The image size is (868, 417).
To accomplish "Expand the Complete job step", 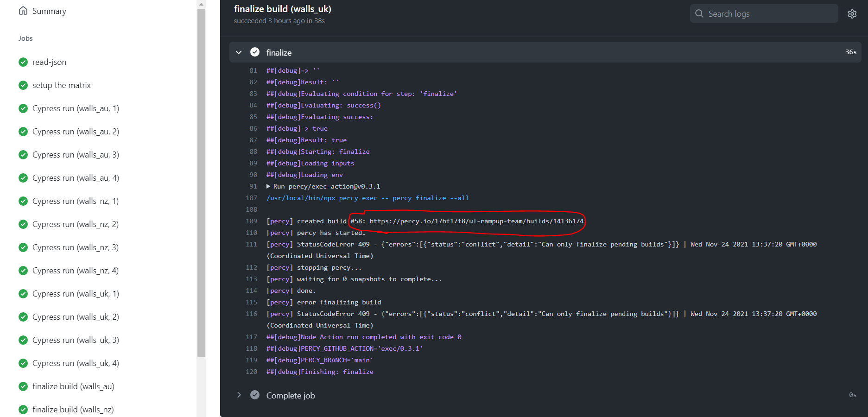I will point(239,395).
